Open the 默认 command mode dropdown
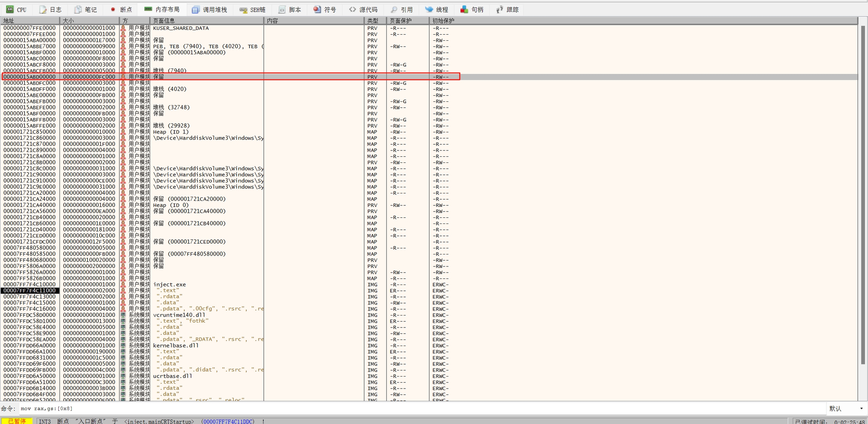The height and width of the screenshot is (424, 868). [x=846, y=409]
